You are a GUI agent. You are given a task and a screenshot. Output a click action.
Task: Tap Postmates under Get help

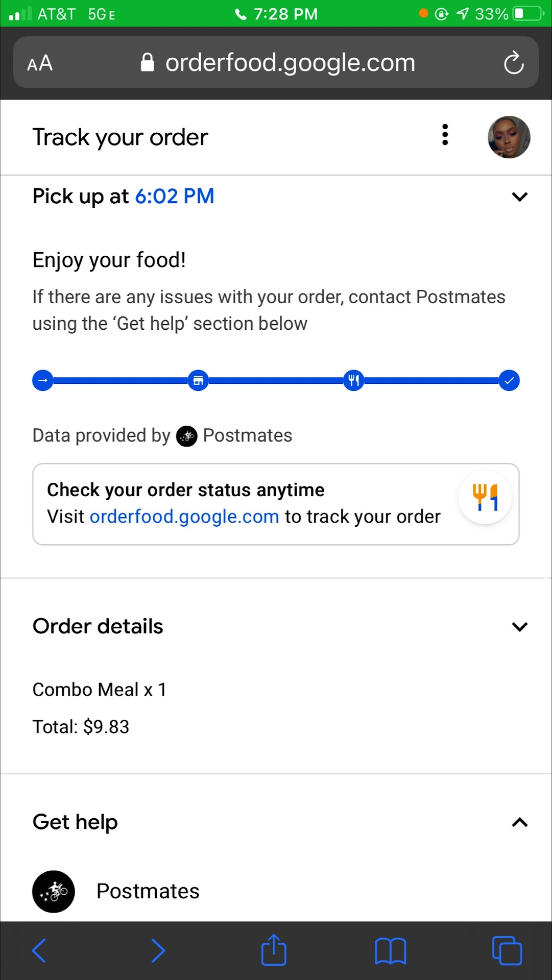(x=148, y=891)
